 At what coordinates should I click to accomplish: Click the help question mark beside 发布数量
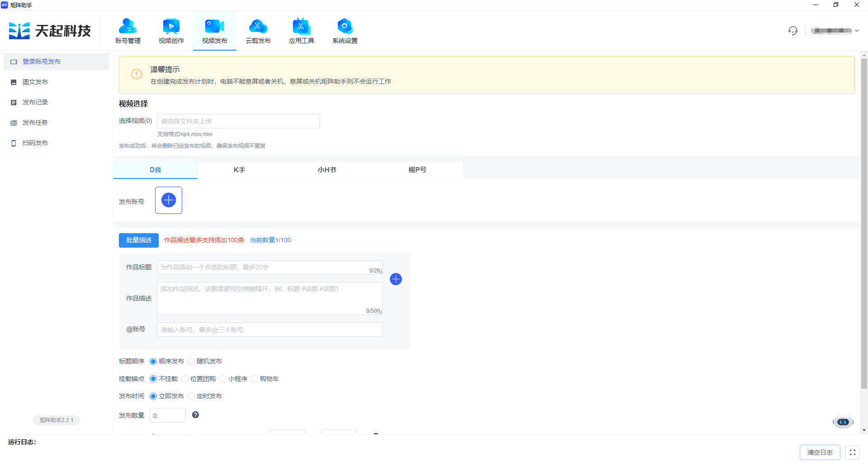coord(196,415)
